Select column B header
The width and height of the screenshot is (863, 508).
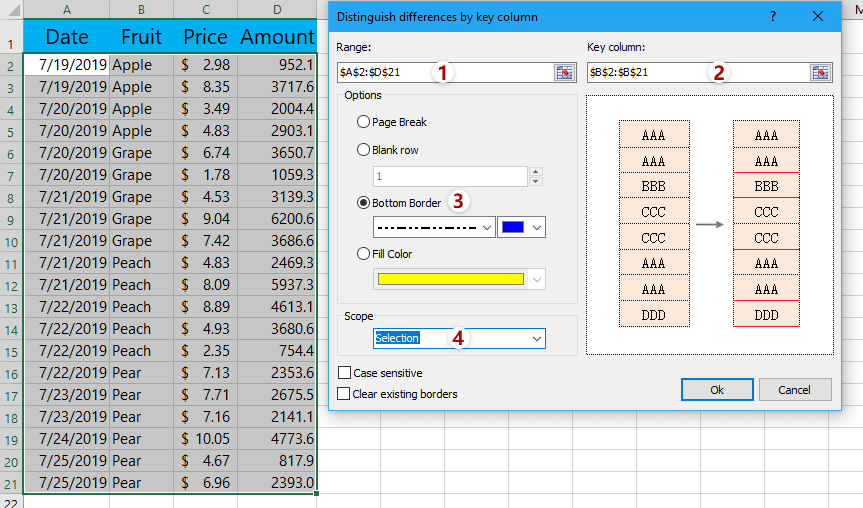click(x=141, y=9)
